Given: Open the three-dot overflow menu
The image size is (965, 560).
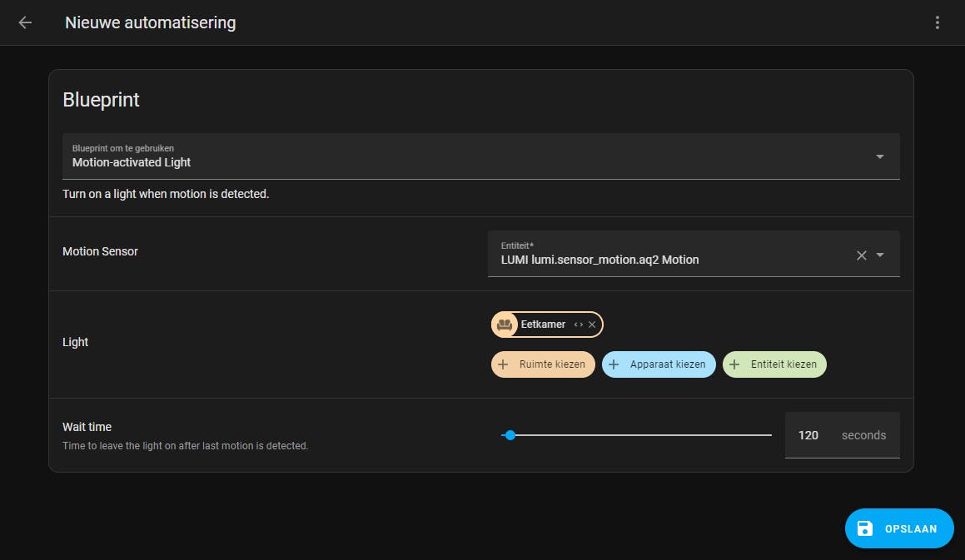Looking at the screenshot, I should (x=938, y=22).
